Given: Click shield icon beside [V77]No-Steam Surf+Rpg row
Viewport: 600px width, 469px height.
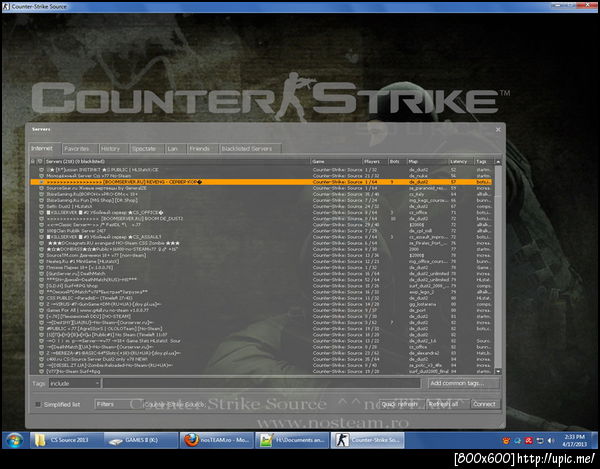Looking at the screenshot, I should tap(41, 372).
